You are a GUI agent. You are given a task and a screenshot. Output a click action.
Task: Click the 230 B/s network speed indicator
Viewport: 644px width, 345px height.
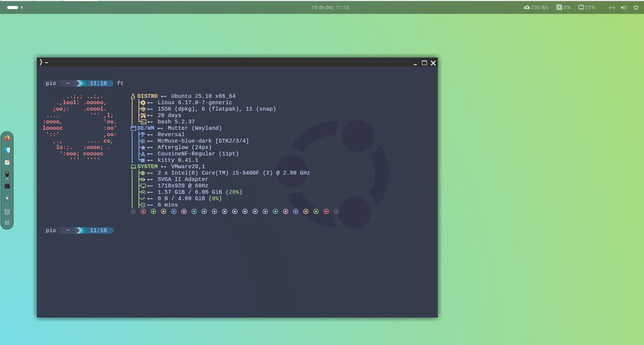pos(536,8)
